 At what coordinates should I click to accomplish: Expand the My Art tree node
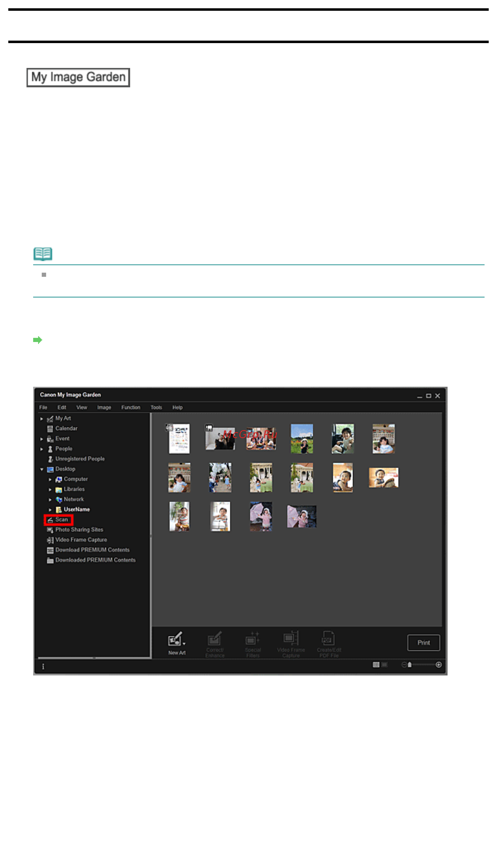coord(42,419)
